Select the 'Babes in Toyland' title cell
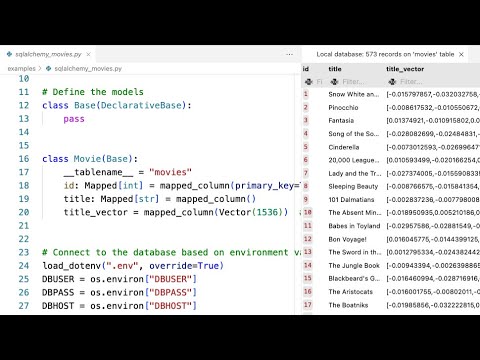The width and height of the screenshot is (480, 360). pyautogui.click(x=354, y=226)
